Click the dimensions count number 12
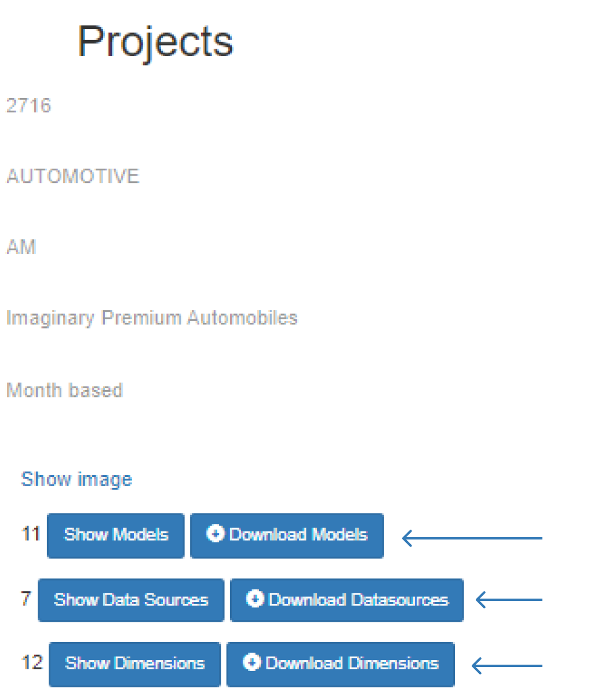Screen dimensions: 616x700 [x=32, y=662]
